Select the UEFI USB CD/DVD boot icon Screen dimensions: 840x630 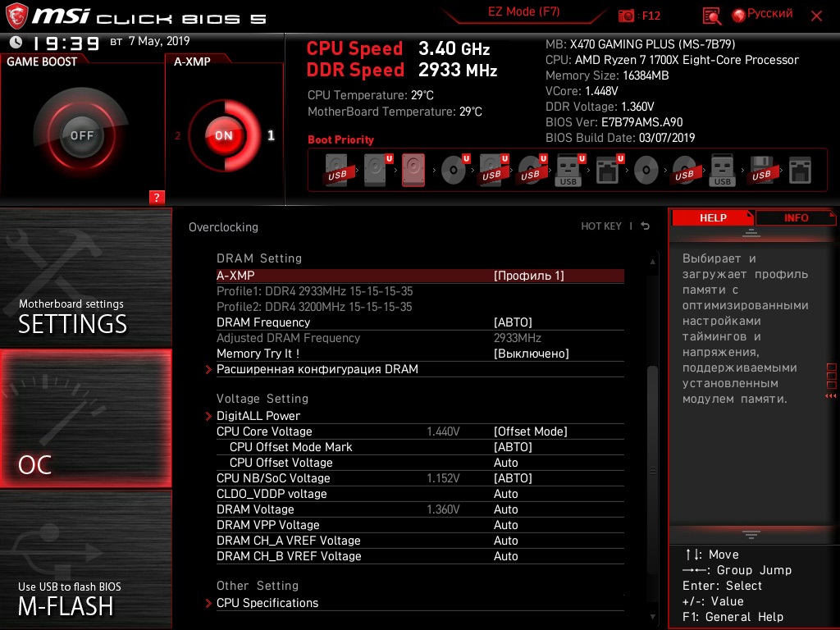[x=532, y=171]
